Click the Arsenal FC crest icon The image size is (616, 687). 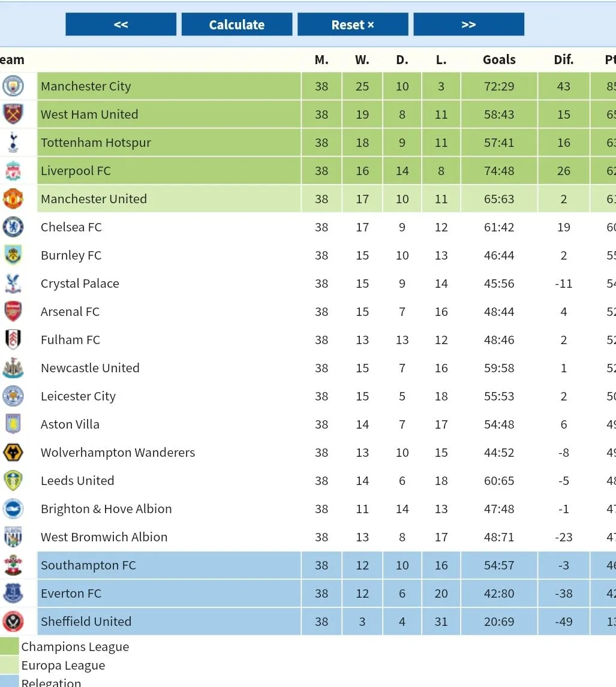click(13, 311)
